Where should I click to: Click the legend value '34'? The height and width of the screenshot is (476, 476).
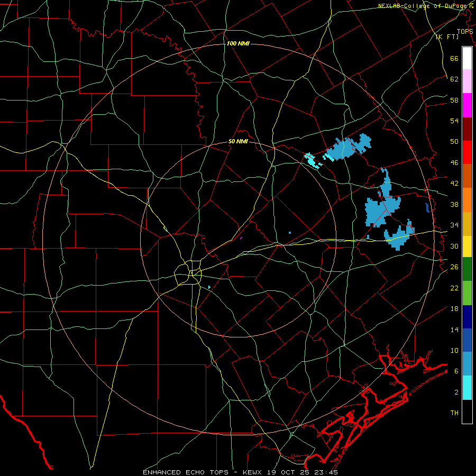point(454,225)
